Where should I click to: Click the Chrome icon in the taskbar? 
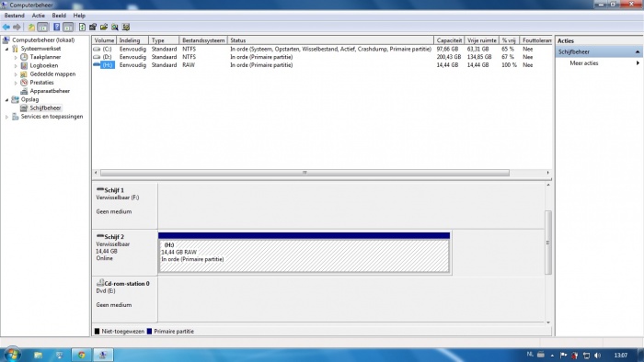(x=81, y=355)
